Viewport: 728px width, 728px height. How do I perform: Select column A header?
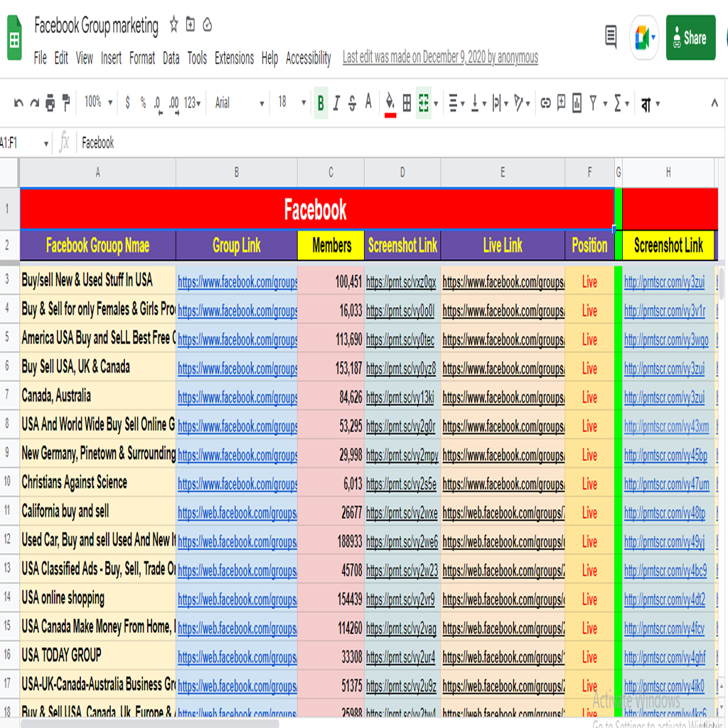tap(97, 173)
